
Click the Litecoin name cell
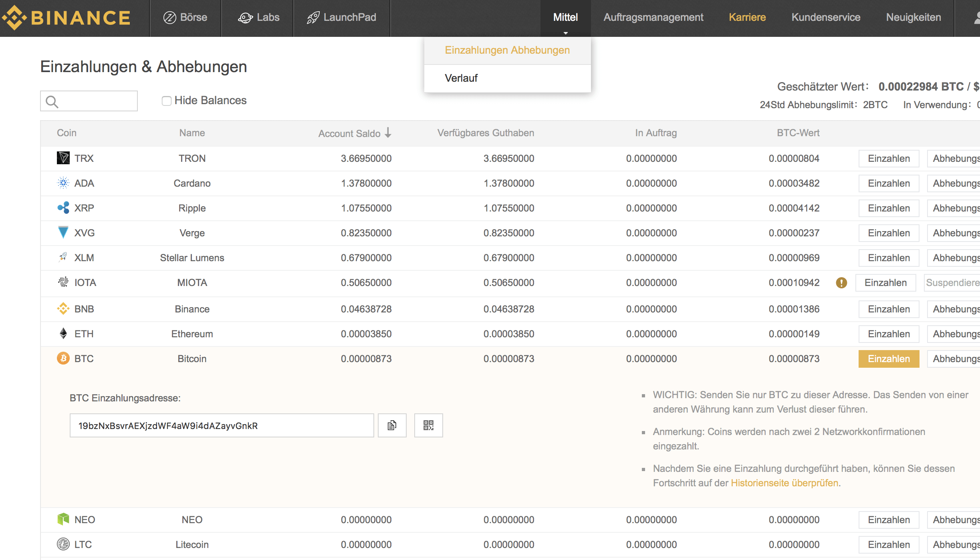[192, 545]
